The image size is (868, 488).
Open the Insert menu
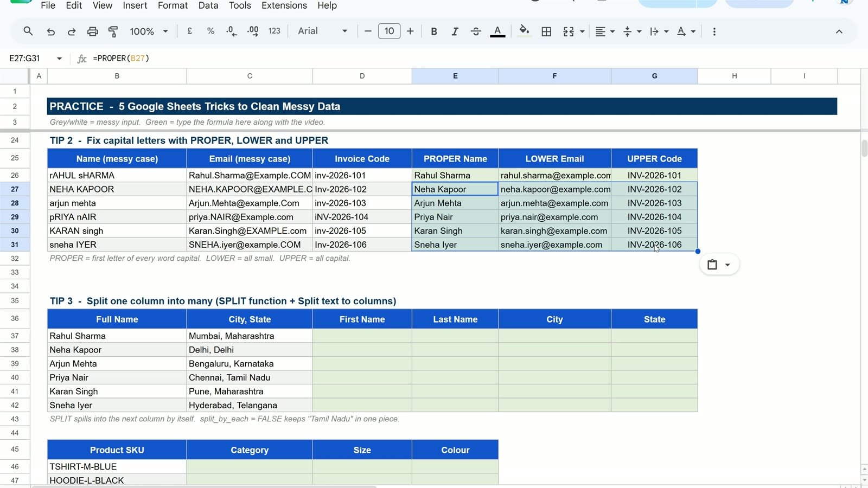[135, 5]
